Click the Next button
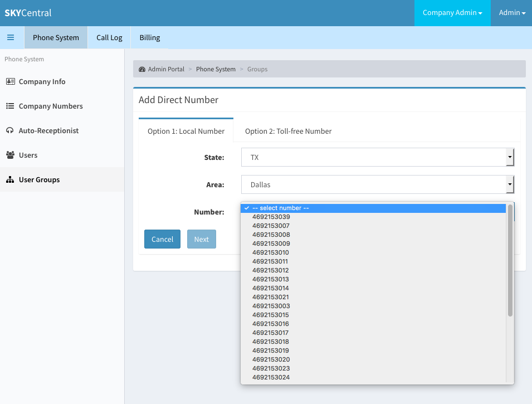Viewport: 532px width, 404px height. (x=202, y=239)
